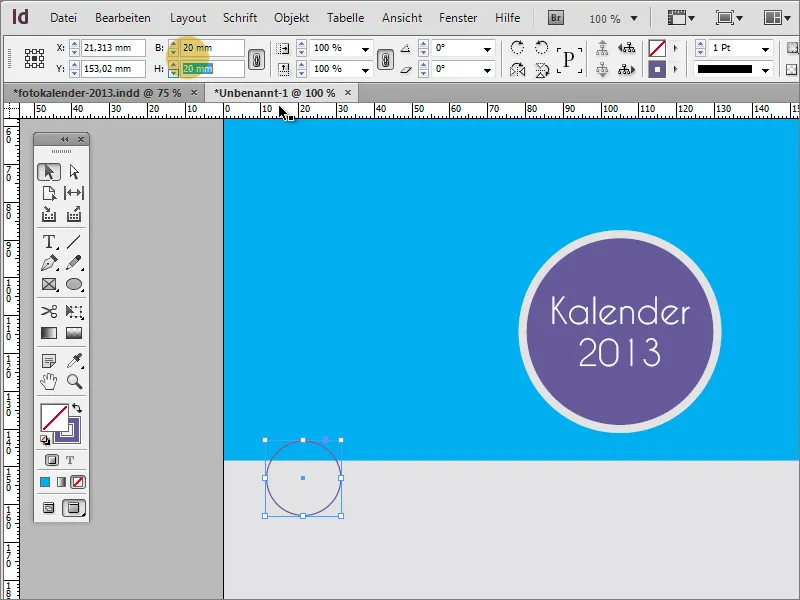
Task: Open the Datei menu
Action: (63, 18)
